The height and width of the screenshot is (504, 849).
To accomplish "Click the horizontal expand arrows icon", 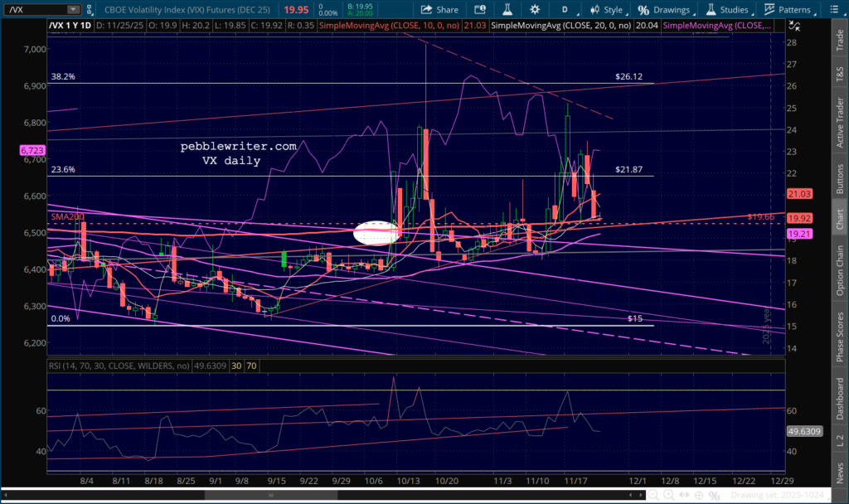I will [x=684, y=495].
